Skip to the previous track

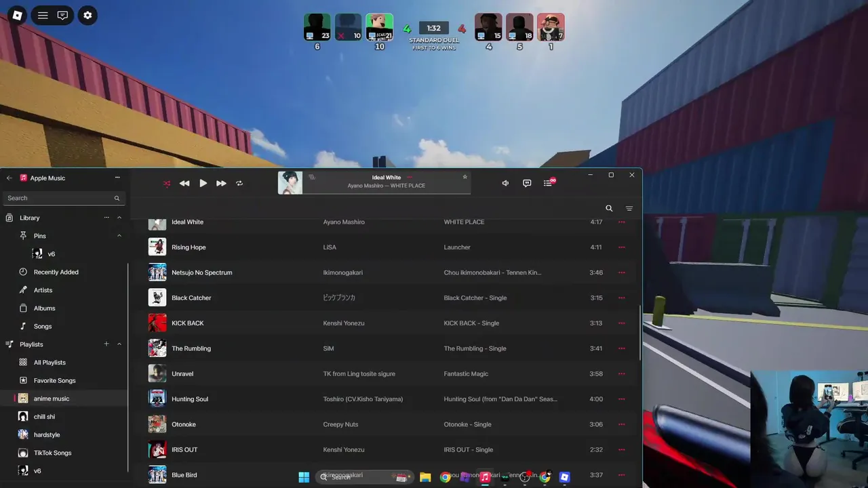pyautogui.click(x=184, y=183)
